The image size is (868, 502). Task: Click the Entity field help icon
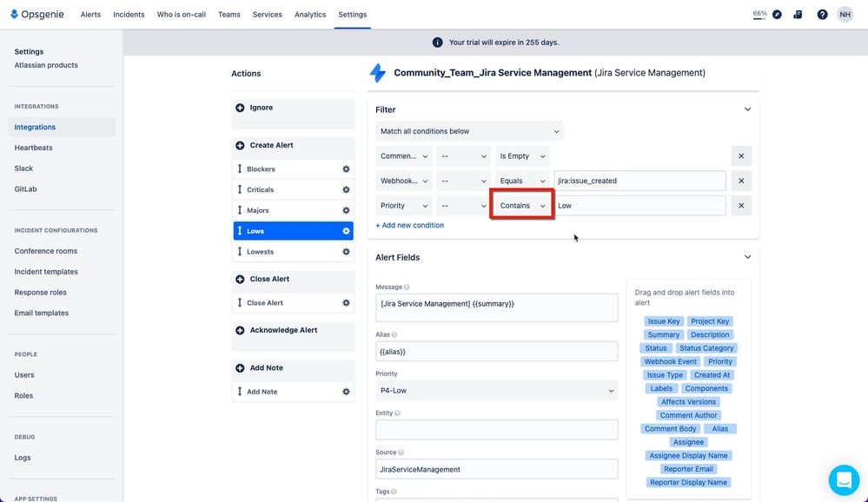pyautogui.click(x=397, y=413)
